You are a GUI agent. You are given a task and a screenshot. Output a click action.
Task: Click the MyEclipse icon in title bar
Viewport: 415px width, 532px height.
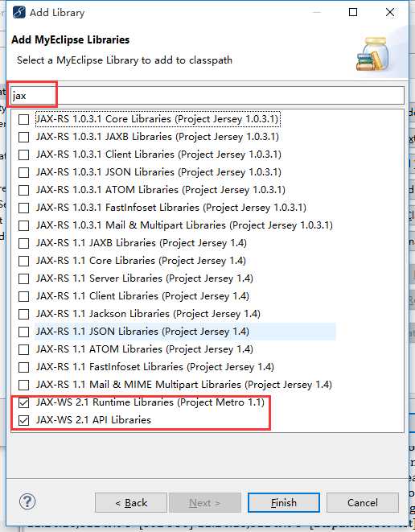tap(18, 13)
